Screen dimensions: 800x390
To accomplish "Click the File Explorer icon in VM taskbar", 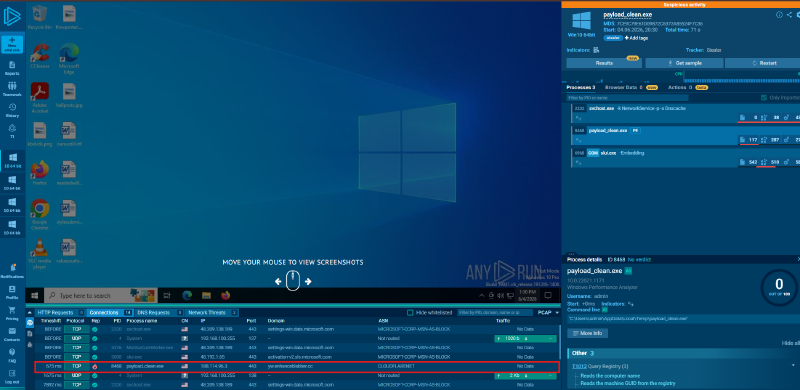I will coord(206,295).
